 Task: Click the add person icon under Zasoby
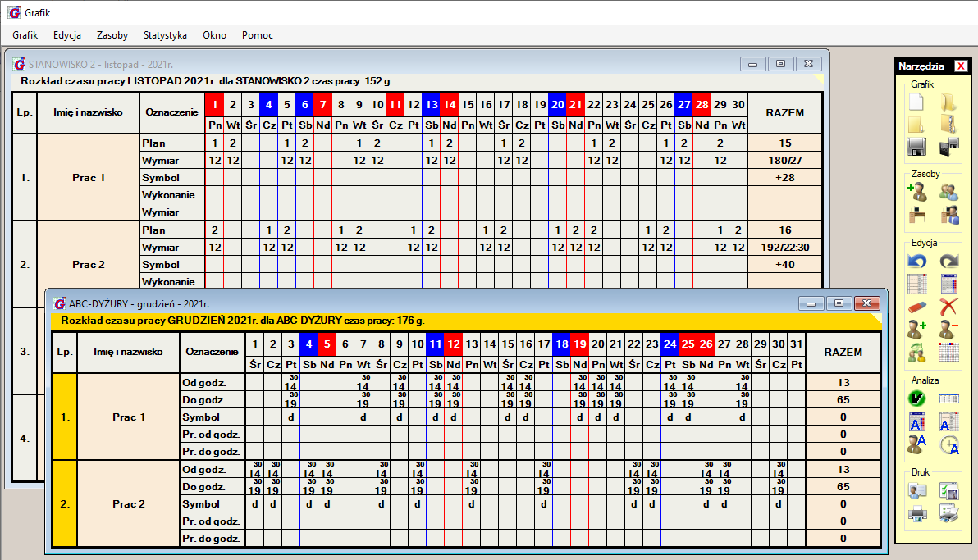pyautogui.click(x=916, y=192)
